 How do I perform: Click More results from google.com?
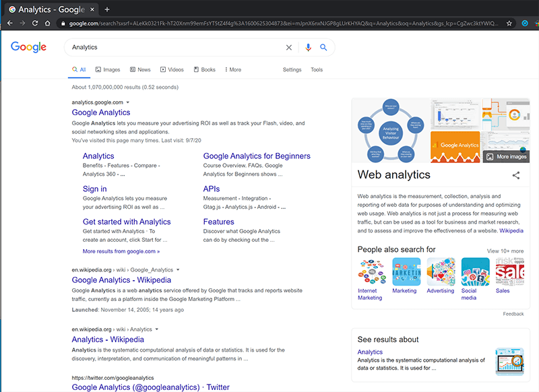pos(121,251)
